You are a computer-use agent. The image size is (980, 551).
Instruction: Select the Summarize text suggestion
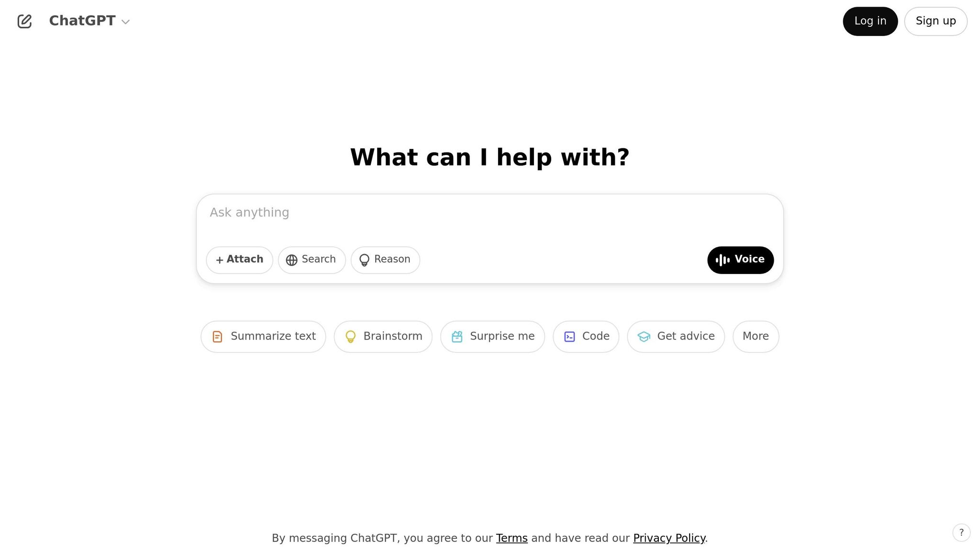(x=263, y=336)
